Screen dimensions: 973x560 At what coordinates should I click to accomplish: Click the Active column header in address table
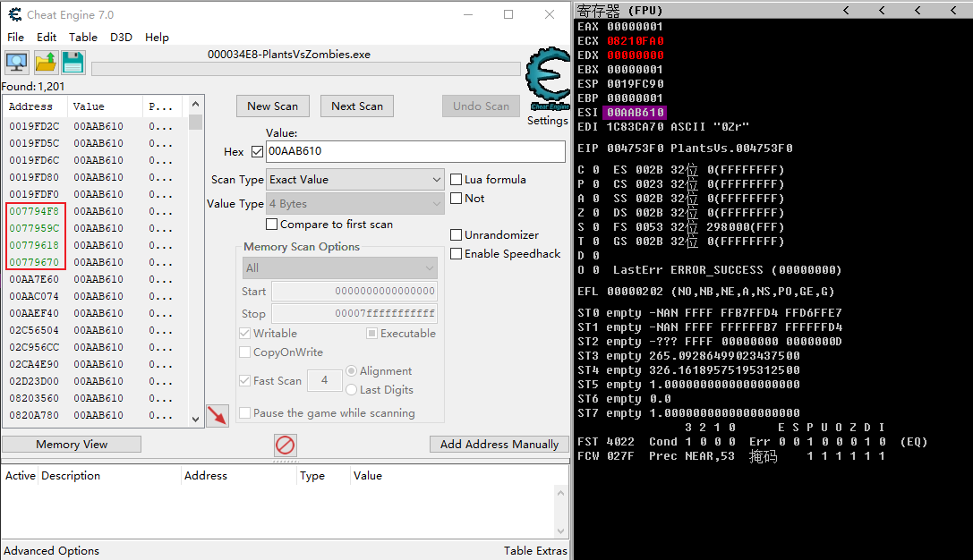tap(21, 476)
